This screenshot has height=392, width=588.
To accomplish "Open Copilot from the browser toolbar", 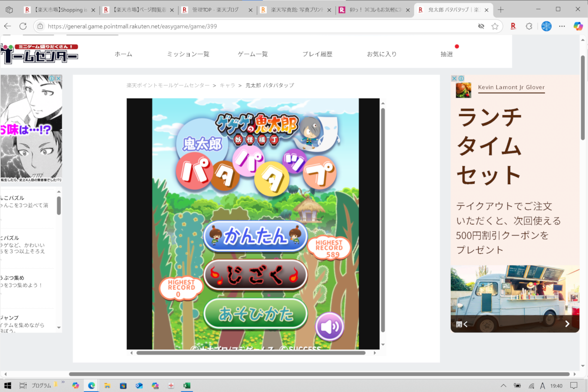I will pyautogui.click(x=578, y=26).
